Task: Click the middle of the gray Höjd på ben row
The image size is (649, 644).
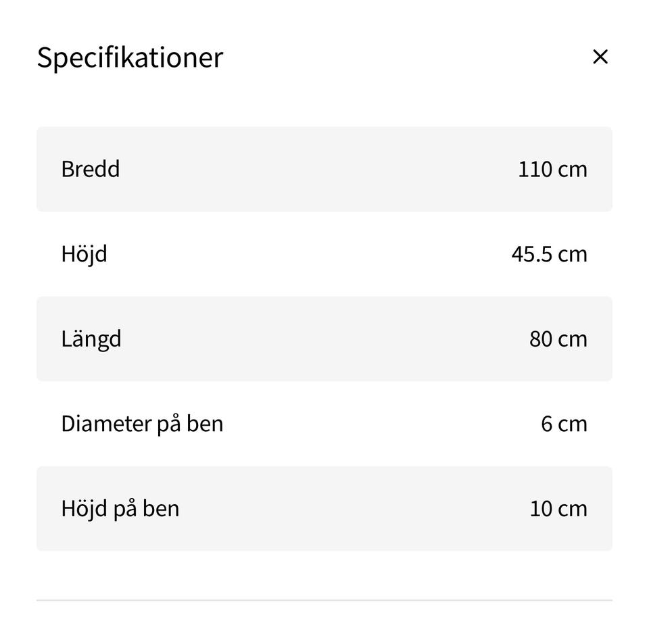Action: 324,508
